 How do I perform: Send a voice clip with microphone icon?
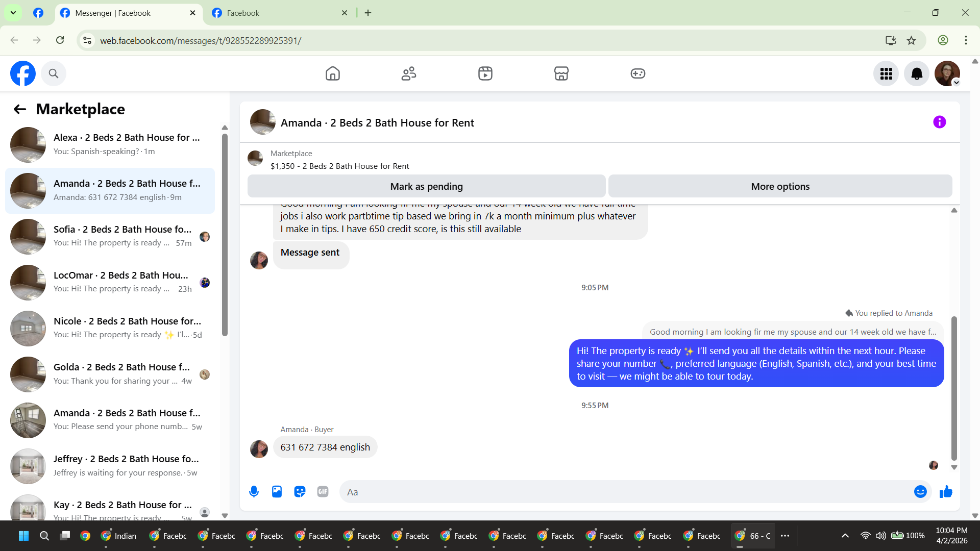click(x=254, y=492)
